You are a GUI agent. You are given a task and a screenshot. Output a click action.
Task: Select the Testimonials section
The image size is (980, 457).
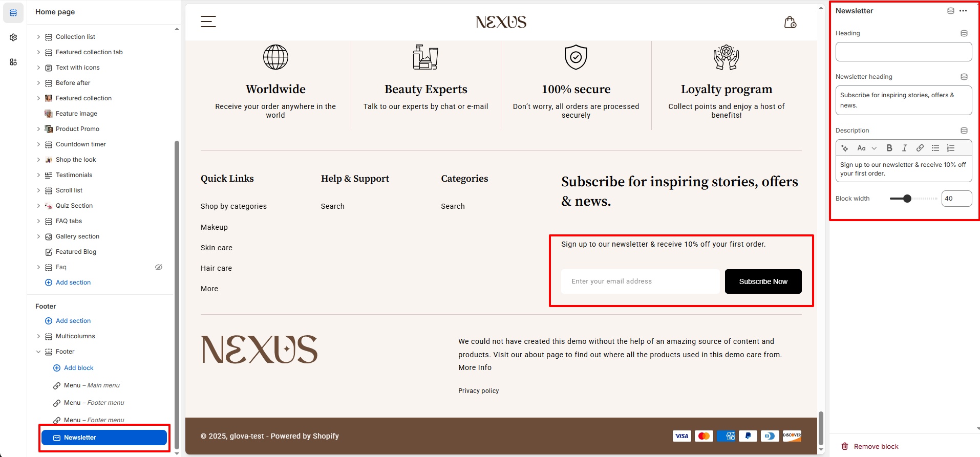coord(74,175)
